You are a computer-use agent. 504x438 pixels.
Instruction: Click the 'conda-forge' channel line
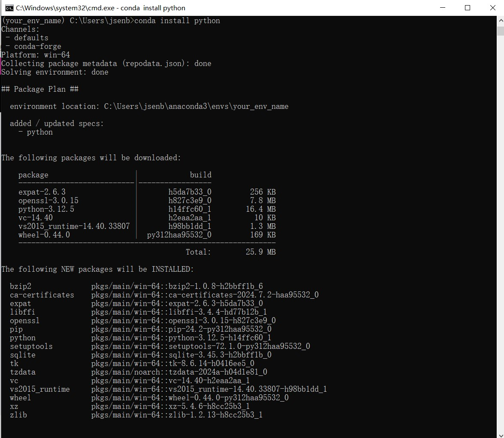coord(37,46)
